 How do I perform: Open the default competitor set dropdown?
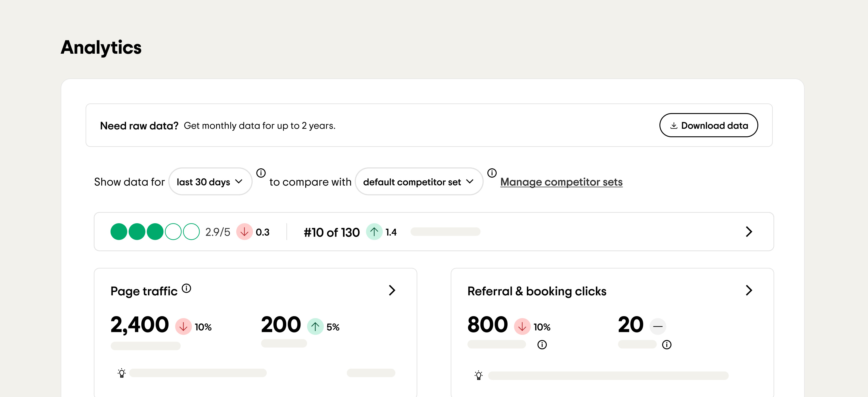pyautogui.click(x=419, y=182)
